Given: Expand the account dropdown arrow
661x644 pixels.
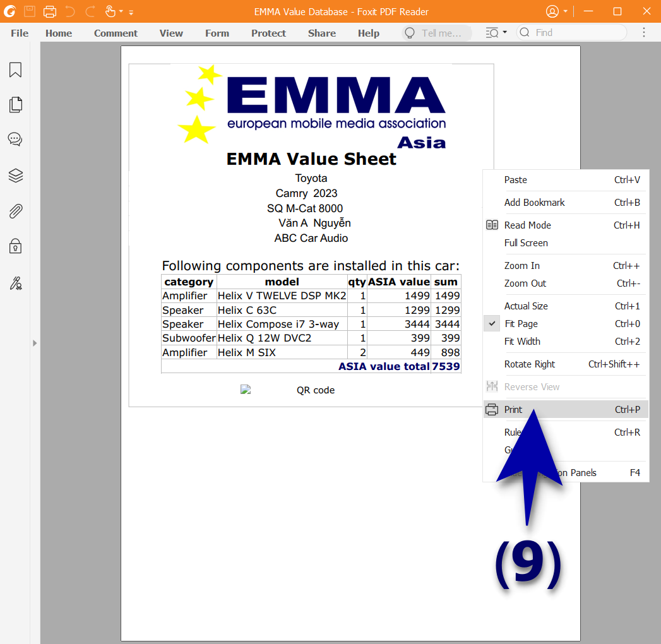Looking at the screenshot, I should pyautogui.click(x=565, y=11).
